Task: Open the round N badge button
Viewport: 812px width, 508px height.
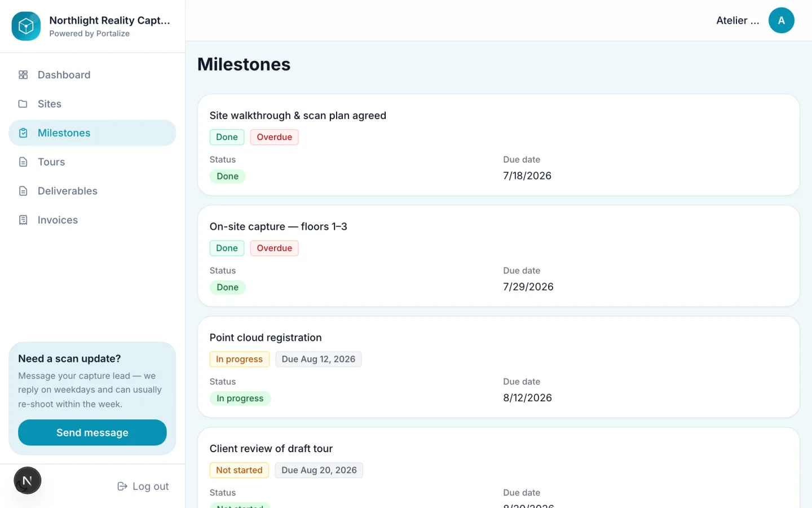Action: pyautogui.click(x=27, y=481)
